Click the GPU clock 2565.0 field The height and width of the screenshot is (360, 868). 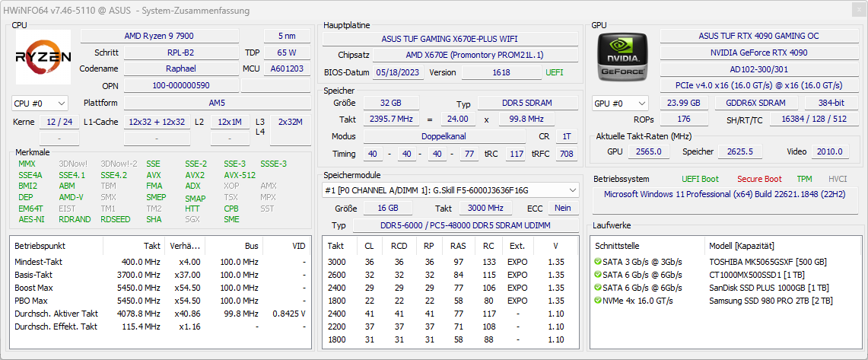(648, 151)
